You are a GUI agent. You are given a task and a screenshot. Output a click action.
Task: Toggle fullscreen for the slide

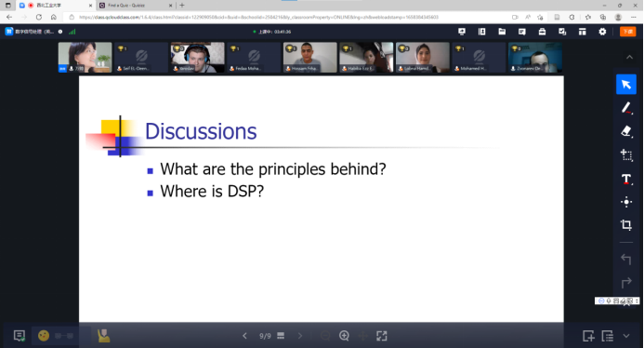coord(382,336)
